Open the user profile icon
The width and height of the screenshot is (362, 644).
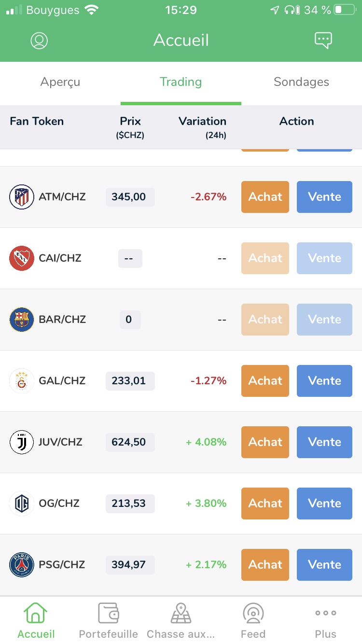point(39,41)
